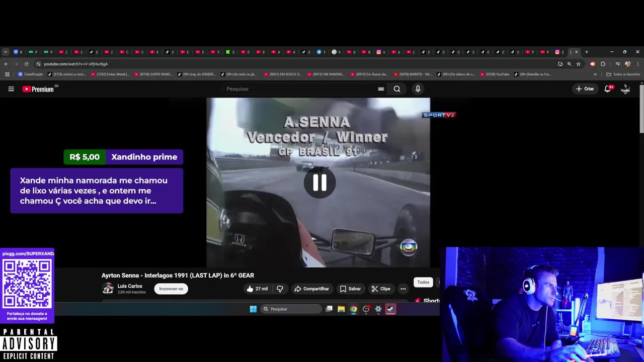
Task: Click the install/cast screen icon in address bar
Action: tap(560, 64)
